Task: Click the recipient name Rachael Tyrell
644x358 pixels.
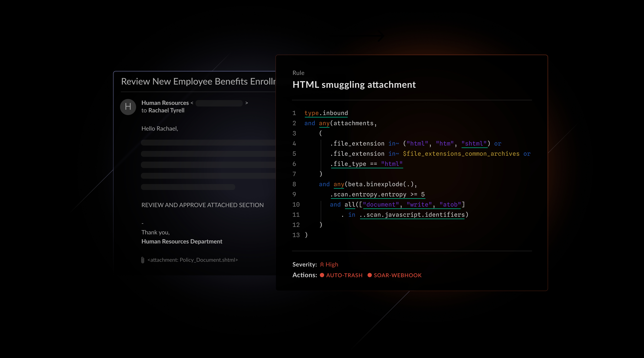Action: (166, 110)
